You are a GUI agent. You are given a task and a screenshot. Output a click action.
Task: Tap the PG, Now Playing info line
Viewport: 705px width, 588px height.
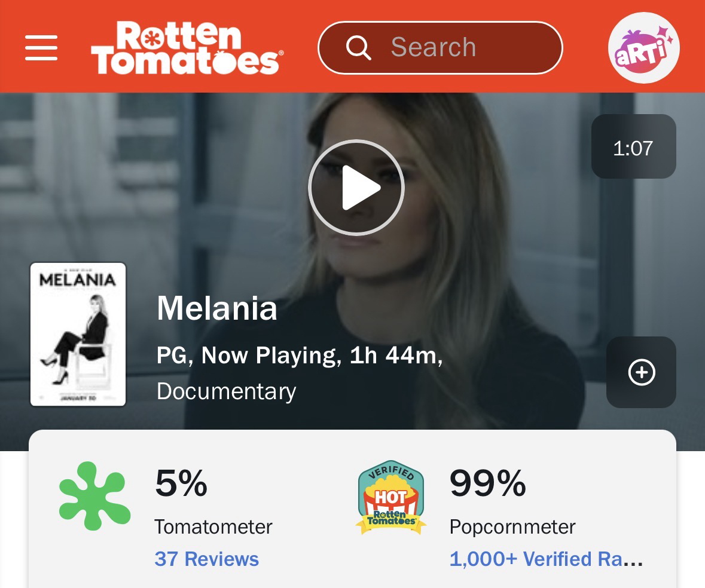coord(300,356)
